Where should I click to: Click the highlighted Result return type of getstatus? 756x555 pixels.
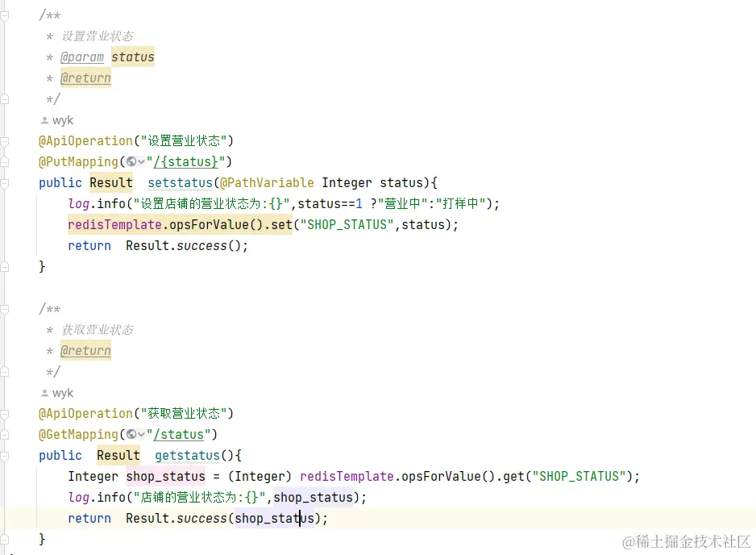tap(118, 456)
